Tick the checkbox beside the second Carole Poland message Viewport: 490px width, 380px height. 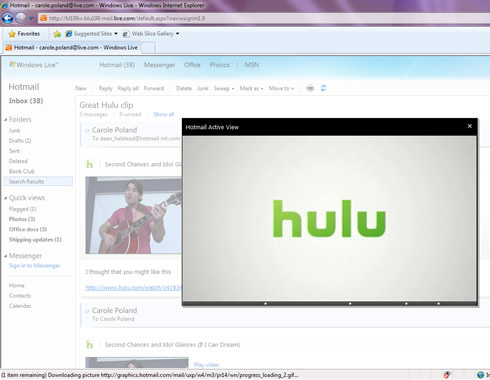(87, 311)
